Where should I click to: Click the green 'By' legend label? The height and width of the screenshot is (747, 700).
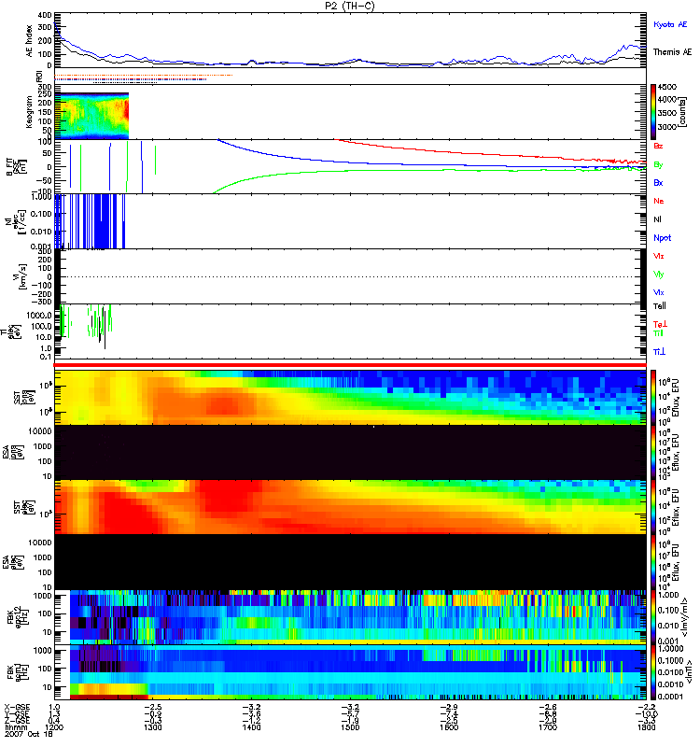click(658, 165)
